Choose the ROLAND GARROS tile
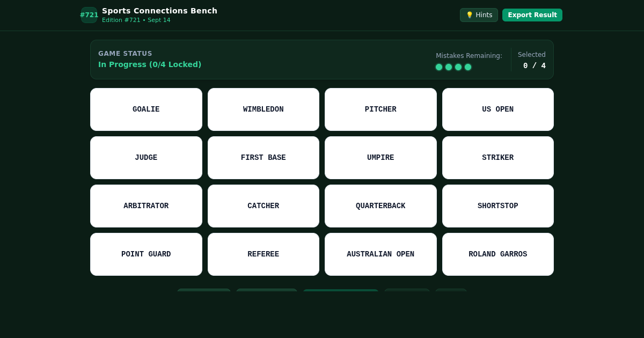This screenshot has width=644, height=338. click(498, 254)
